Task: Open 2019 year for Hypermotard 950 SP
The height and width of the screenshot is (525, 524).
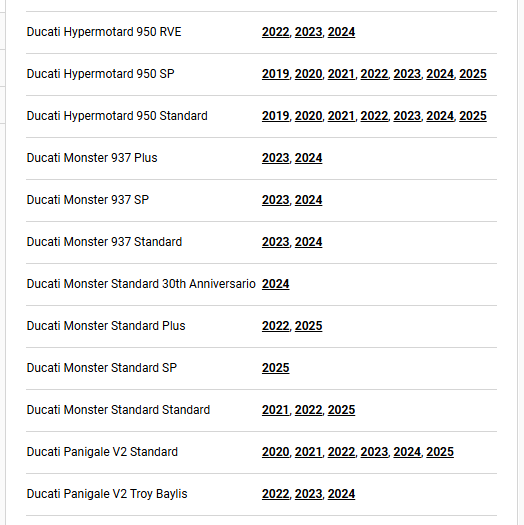Action: (x=276, y=74)
